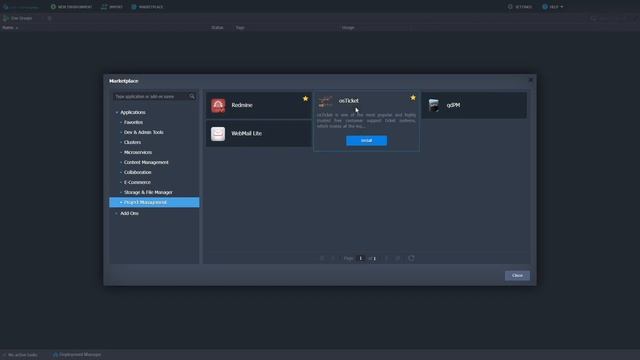Open New Environment in the top toolbar

[71, 7]
